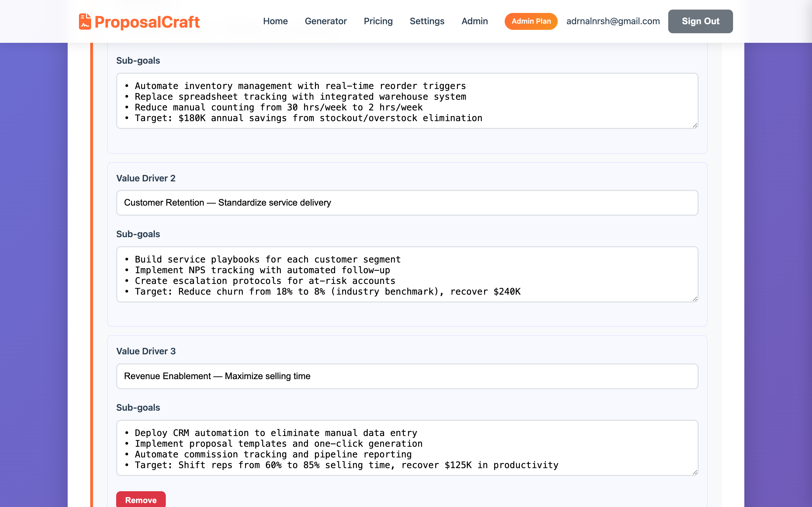Open the Home nav item
Screen dimensions: 812x507
click(x=275, y=21)
